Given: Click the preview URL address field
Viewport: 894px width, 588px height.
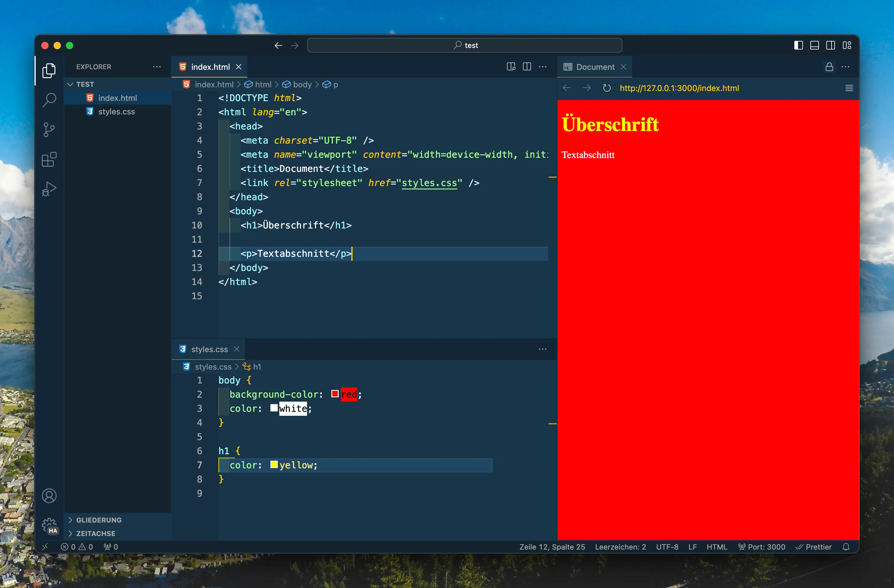Looking at the screenshot, I should pos(679,88).
